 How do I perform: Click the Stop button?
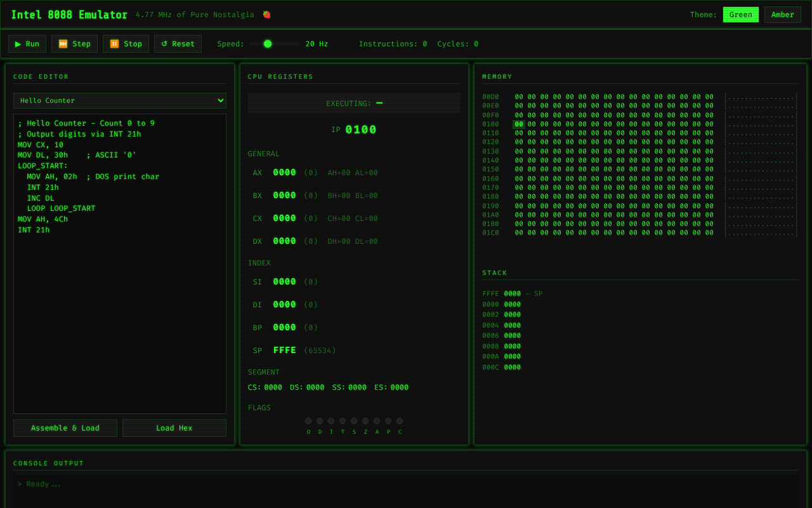point(126,44)
